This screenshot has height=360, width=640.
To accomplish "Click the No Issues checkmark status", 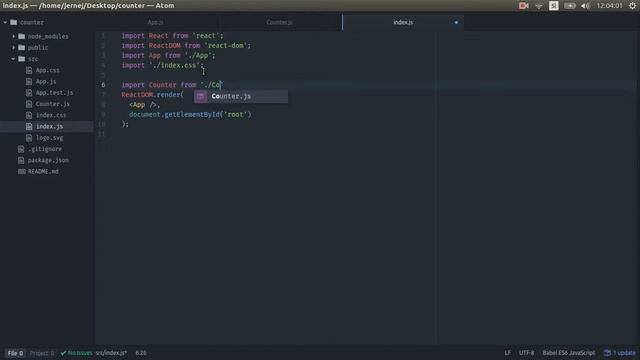I will tap(76, 353).
